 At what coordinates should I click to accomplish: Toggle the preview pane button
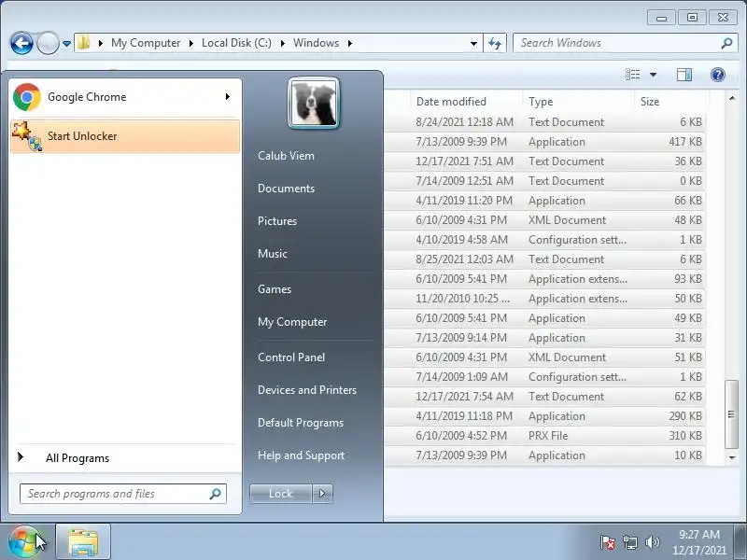click(x=684, y=75)
